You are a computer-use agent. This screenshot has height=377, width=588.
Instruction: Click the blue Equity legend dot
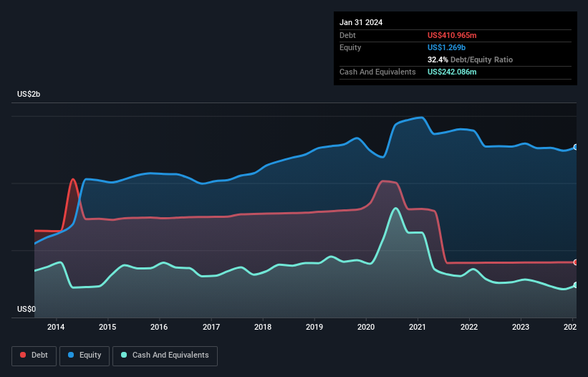click(71, 355)
